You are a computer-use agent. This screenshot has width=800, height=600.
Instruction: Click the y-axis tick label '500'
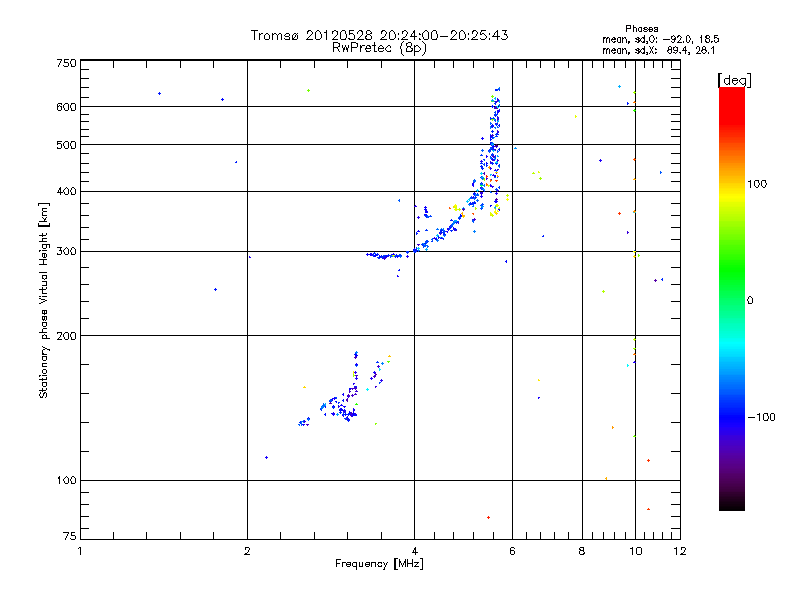pyautogui.click(x=66, y=145)
